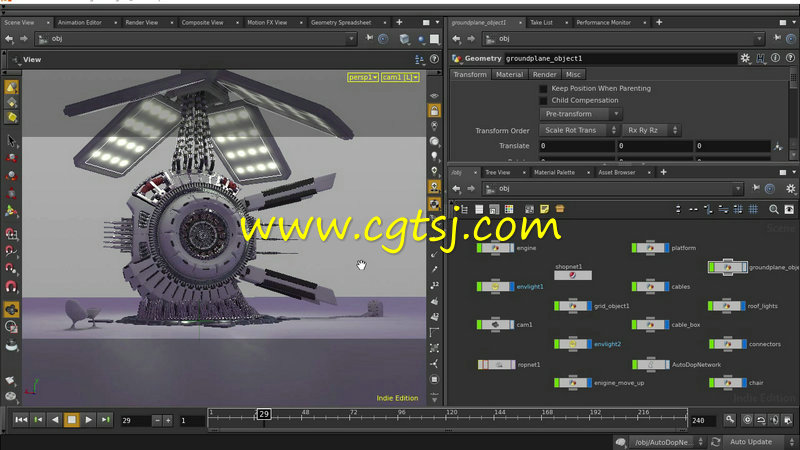Show network editor list mode icon
This screenshot has width=800, height=450.
[x=479, y=209]
